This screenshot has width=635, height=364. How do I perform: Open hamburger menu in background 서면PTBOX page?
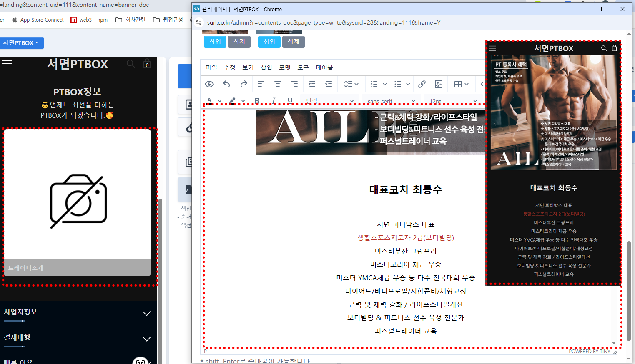click(7, 64)
